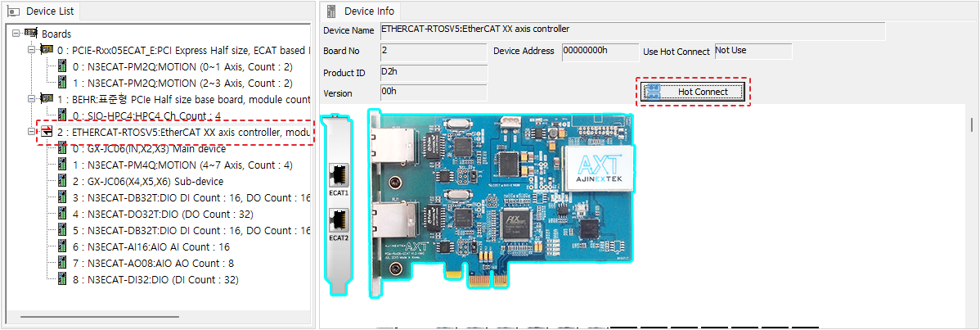Click board icon of BEHR entry

[x=47, y=99]
